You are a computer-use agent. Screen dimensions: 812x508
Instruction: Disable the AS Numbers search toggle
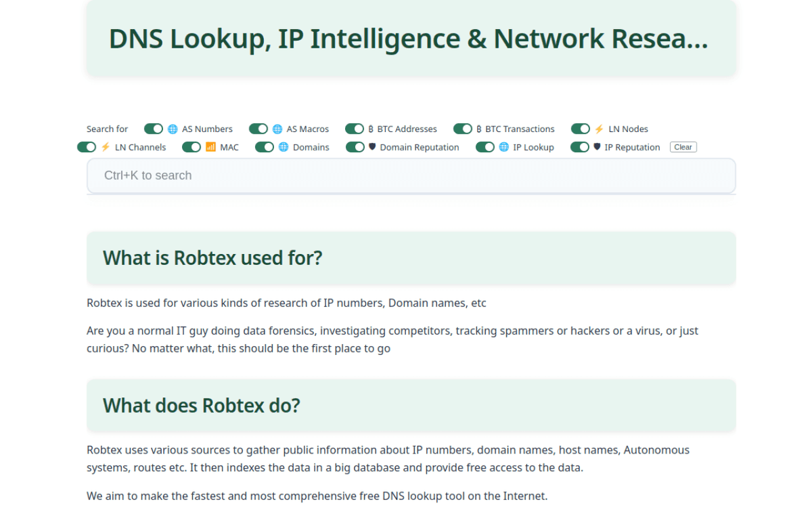click(154, 129)
